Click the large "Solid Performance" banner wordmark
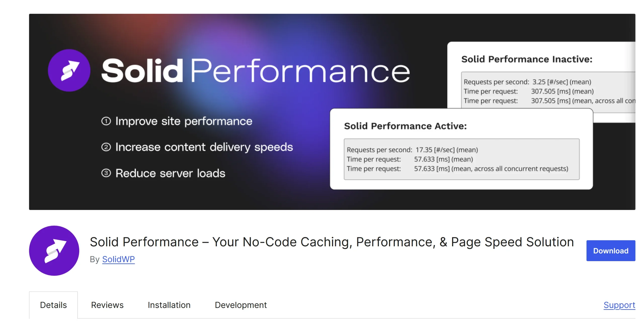644x333 pixels. [255, 70]
